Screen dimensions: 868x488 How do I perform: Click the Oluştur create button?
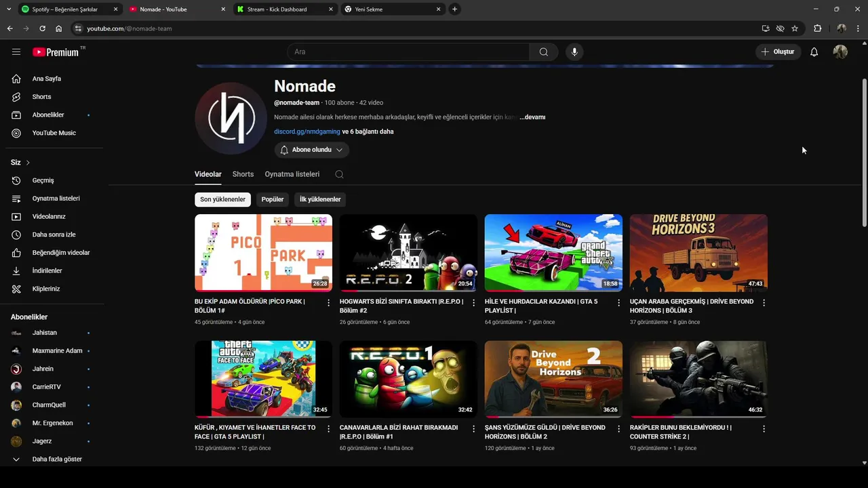[x=778, y=52]
